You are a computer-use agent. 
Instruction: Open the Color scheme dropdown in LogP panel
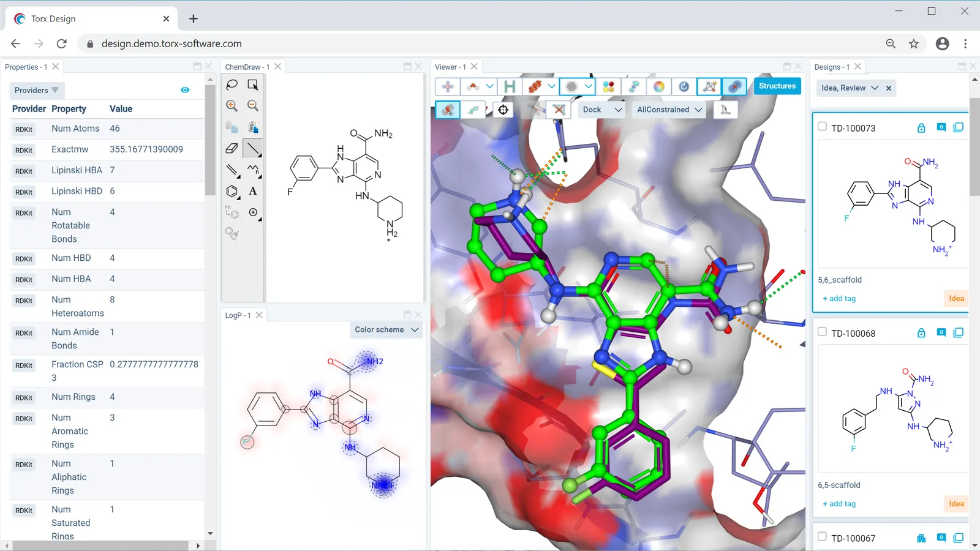(x=386, y=330)
